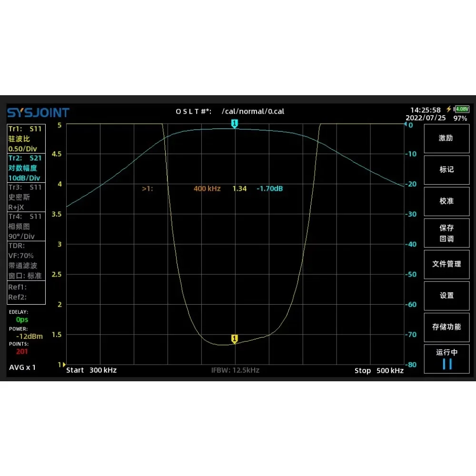Viewport: 476px width, 476px height.
Task: Click the yellow reference triangle at axis value 1
Action: click(x=64, y=364)
